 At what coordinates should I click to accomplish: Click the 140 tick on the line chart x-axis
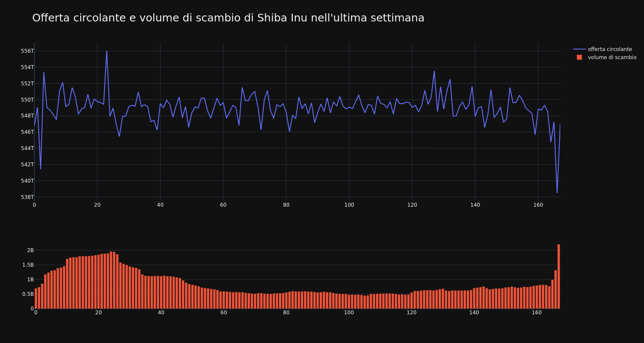[x=475, y=205]
